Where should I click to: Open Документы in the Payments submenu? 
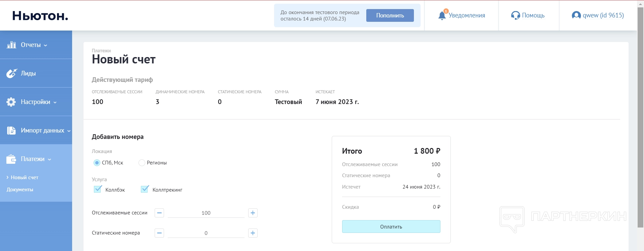[x=20, y=190]
